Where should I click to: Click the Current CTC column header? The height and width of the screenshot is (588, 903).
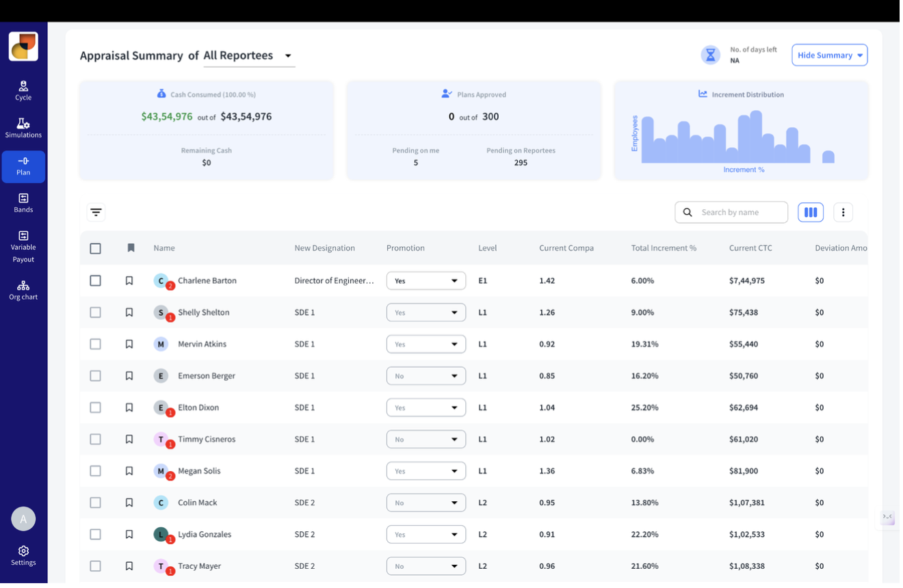click(x=750, y=248)
